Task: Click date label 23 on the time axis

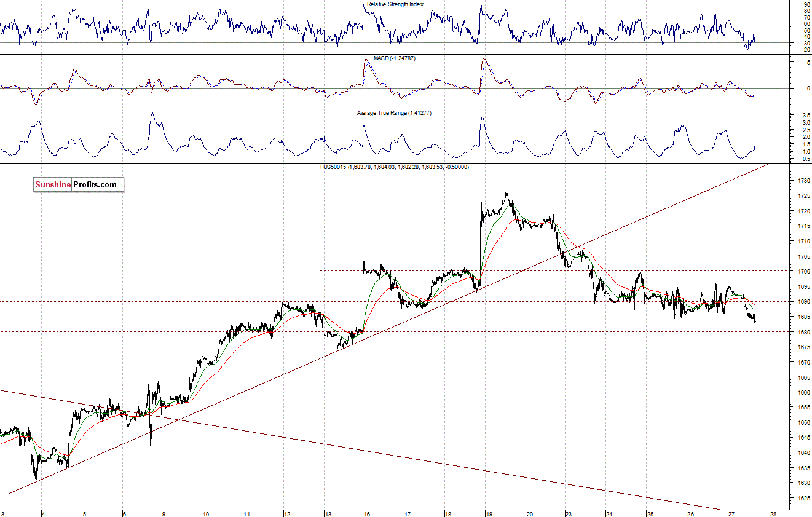Action: pyautogui.click(x=570, y=514)
